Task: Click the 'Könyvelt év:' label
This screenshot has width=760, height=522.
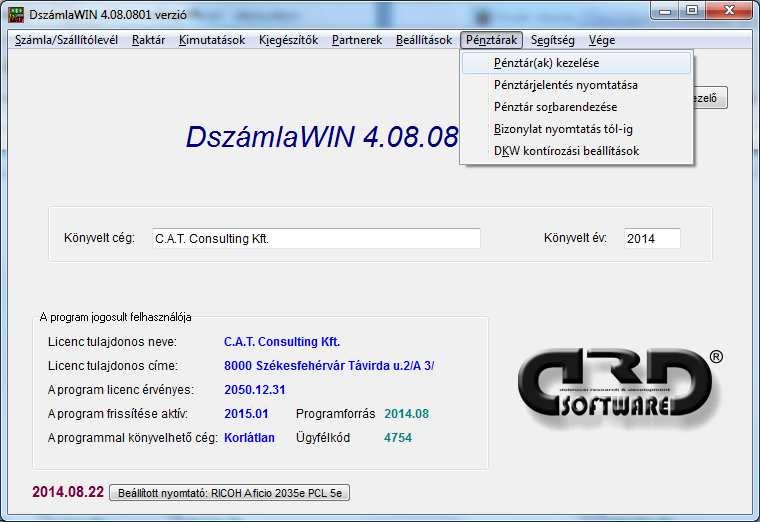Action: [x=575, y=238]
